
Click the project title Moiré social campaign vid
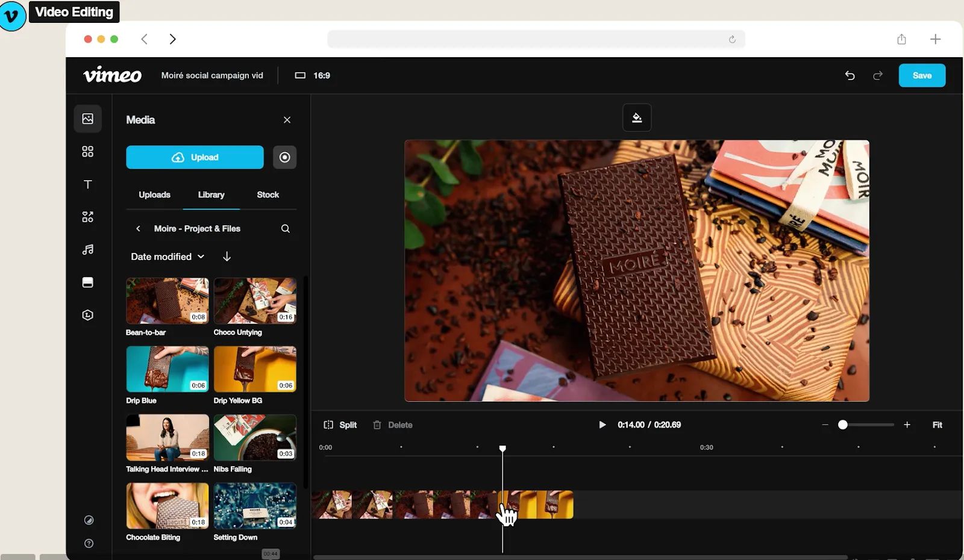(212, 75)
